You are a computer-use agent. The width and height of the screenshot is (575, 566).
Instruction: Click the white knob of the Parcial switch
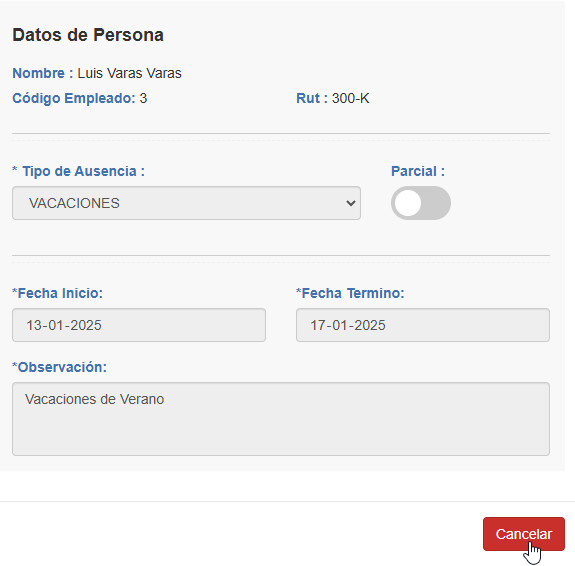click(408, 203)
